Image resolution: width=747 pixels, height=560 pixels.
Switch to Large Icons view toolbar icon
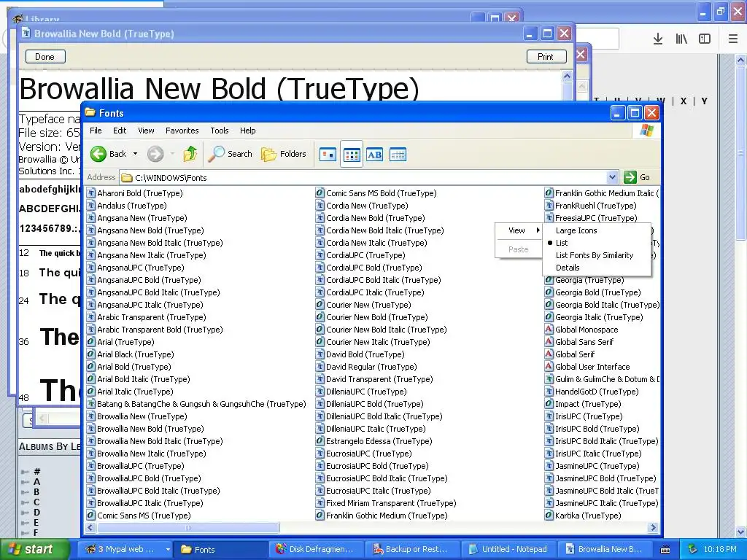(x=328, y=155)
